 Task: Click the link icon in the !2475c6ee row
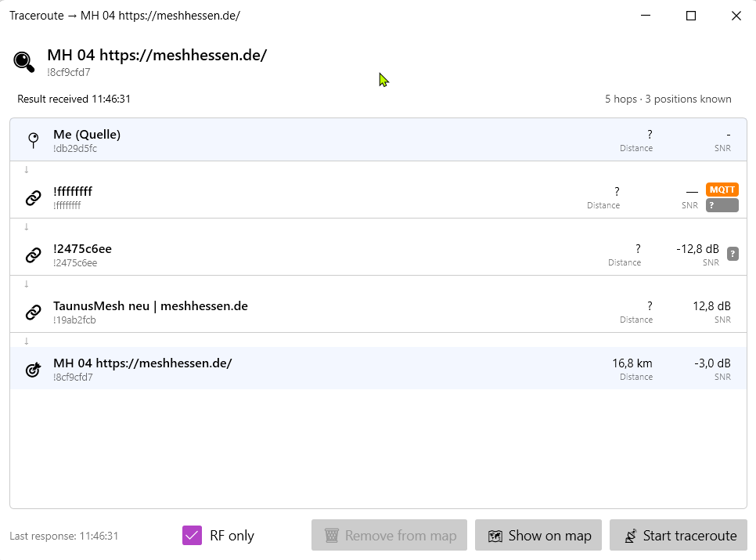point(34,255)
